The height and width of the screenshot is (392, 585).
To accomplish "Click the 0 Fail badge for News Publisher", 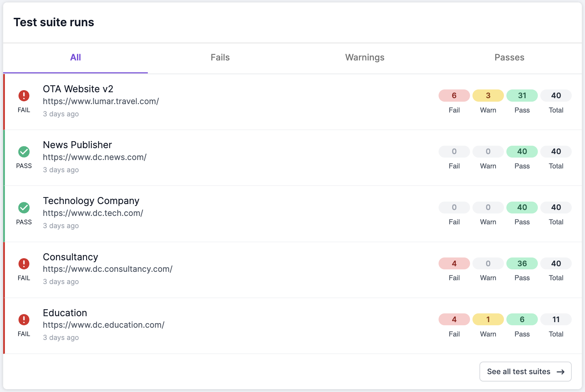I will click(454, 152).
